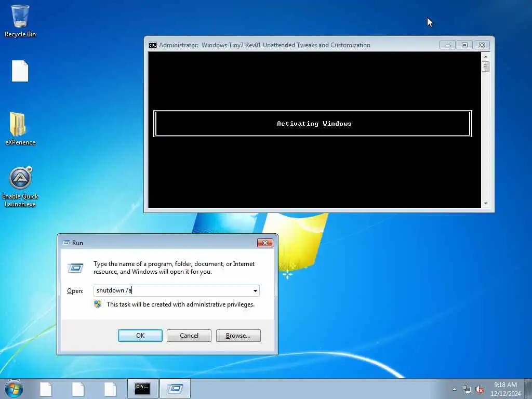
Task: Select the unnamed blank file on desktop
Action: pos(20,71)
